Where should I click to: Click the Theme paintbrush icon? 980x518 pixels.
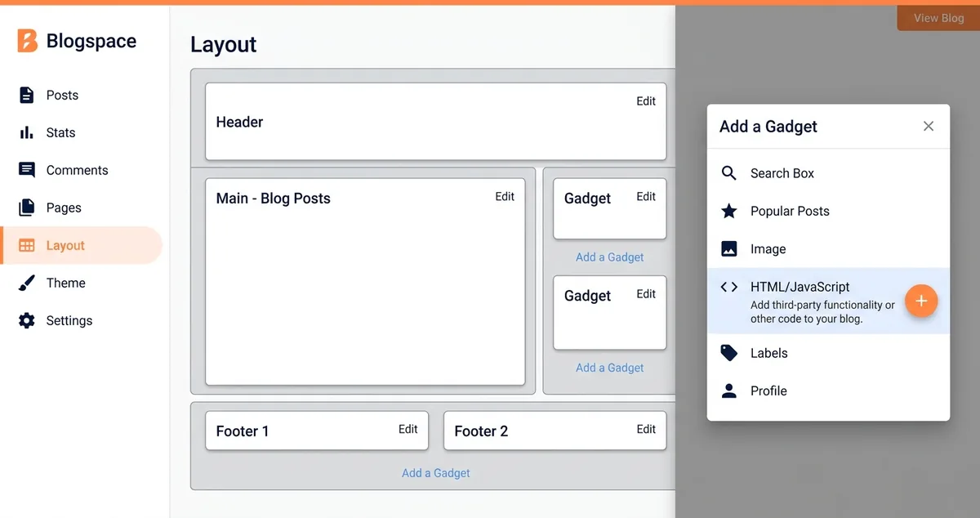pos(27,283)
